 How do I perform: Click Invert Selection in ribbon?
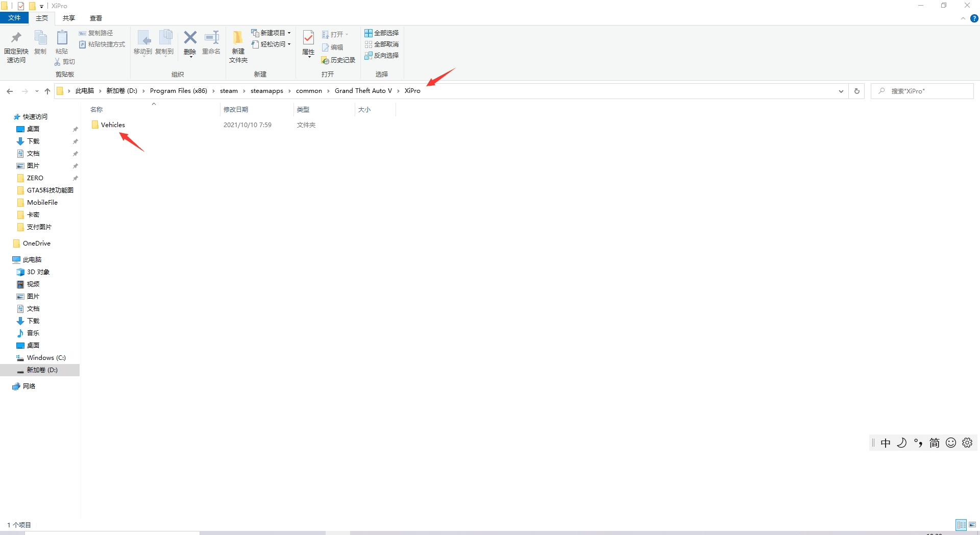point(381,56)
